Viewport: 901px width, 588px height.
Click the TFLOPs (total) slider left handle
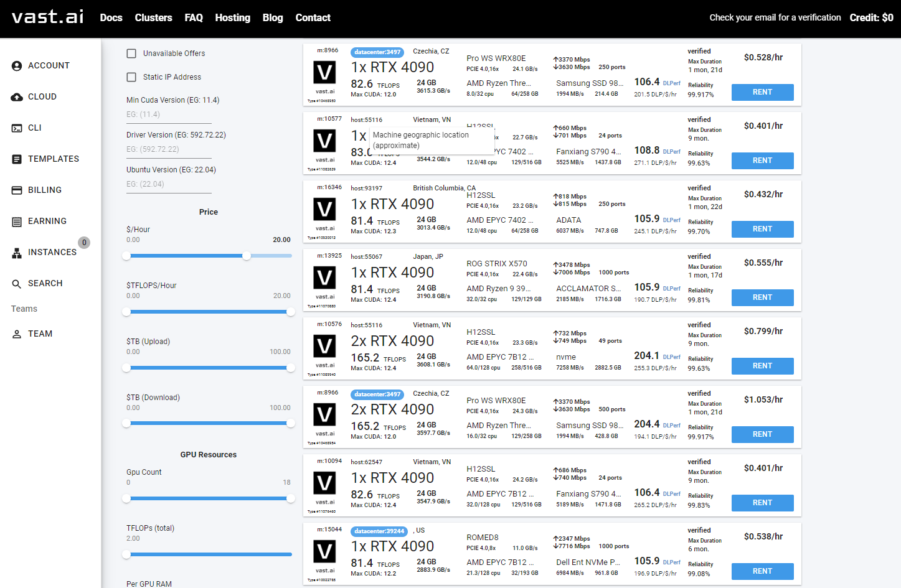(x=126, y=554)
